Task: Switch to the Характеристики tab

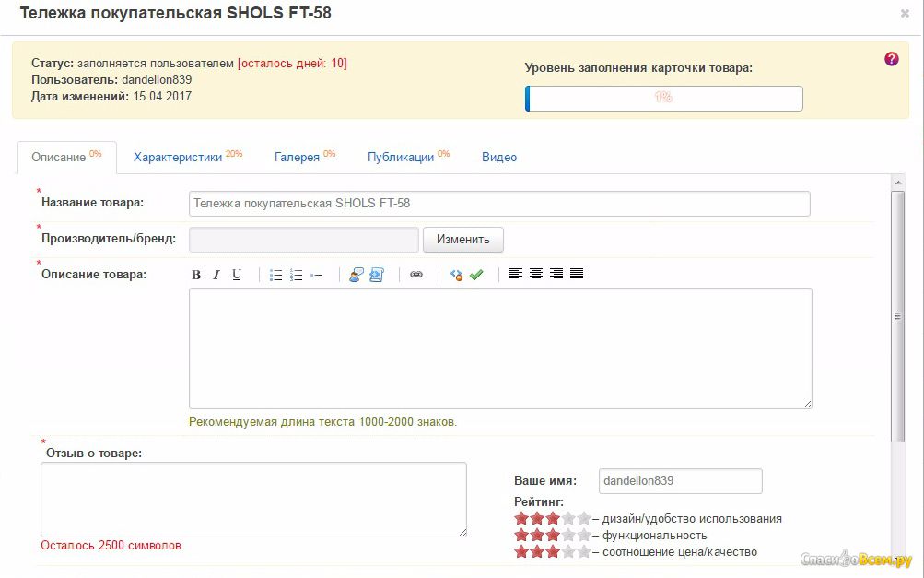Action: pos(187,157)
